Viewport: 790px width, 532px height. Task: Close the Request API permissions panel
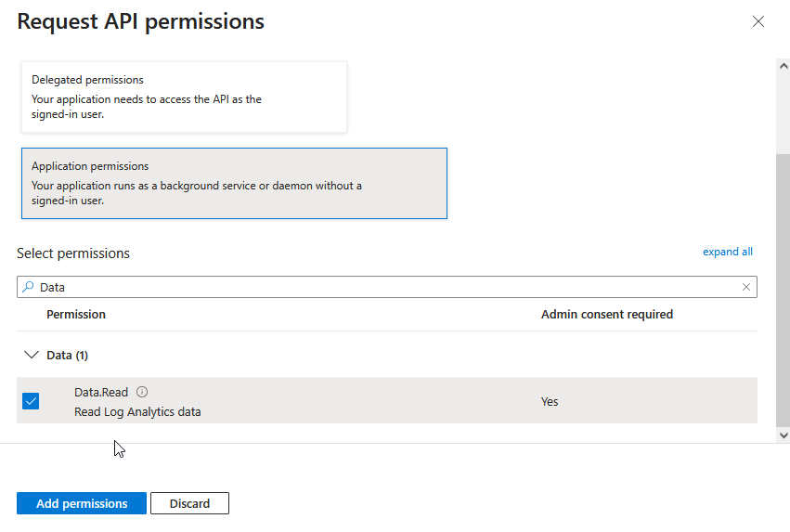tap(758, 21)
